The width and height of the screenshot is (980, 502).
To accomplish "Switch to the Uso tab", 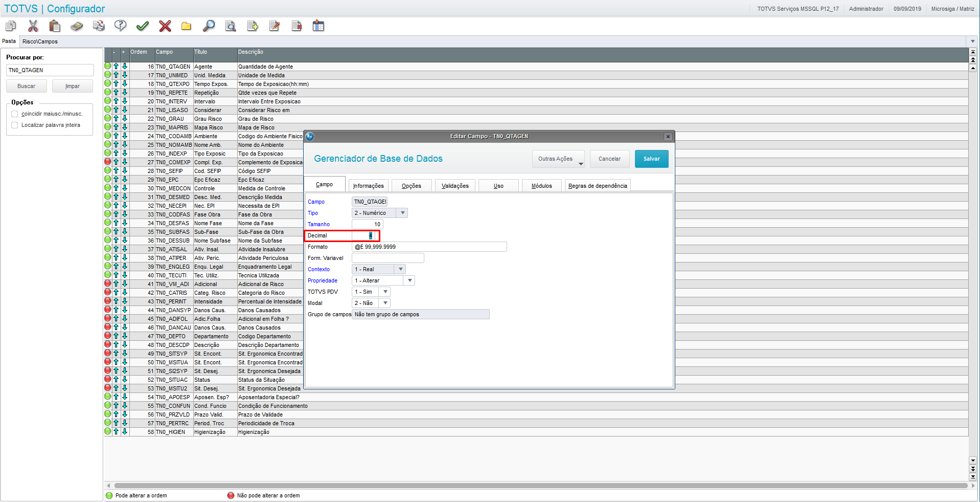I will coord(498,186).
